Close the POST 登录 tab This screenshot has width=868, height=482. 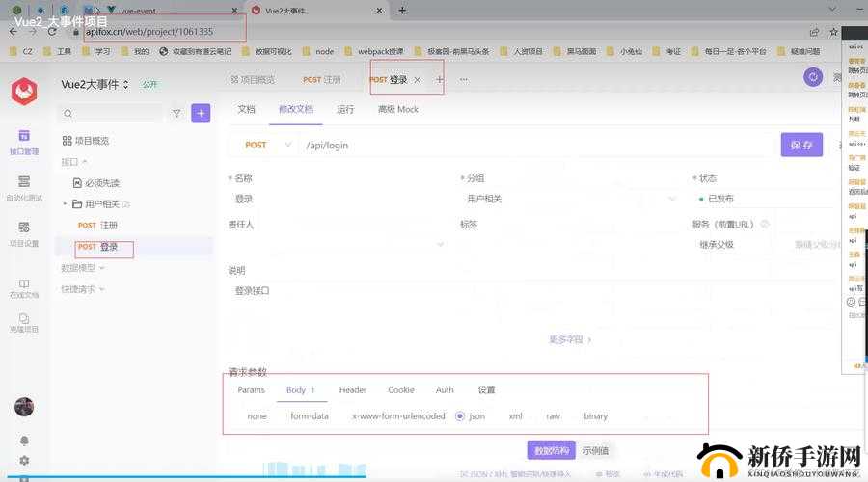417,80
